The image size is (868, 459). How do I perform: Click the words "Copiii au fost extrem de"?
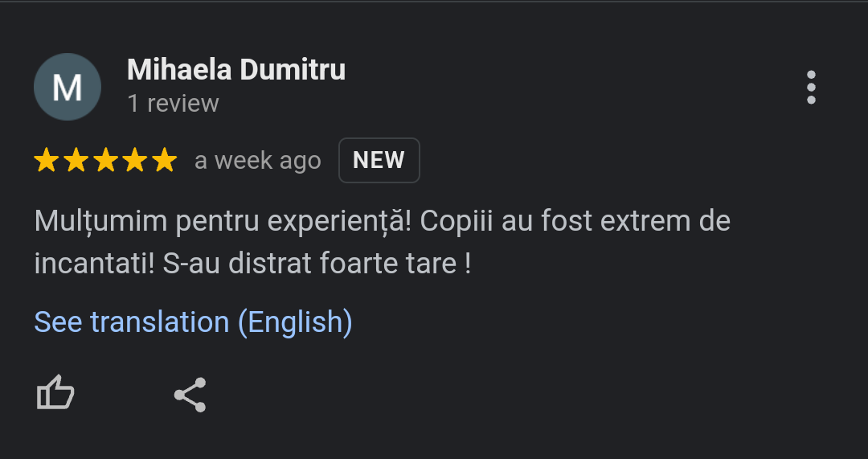pyautogui.click(x=575, y=220)
